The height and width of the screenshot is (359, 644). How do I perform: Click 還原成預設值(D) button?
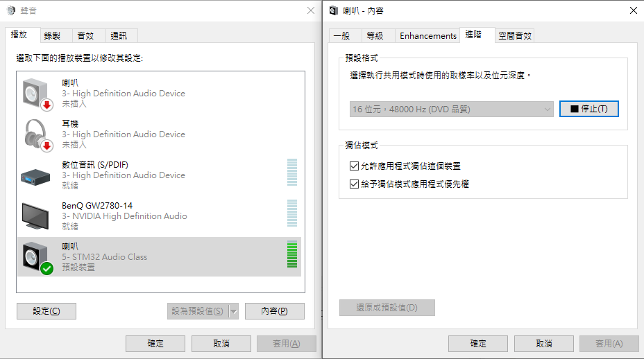pos(387,308)
